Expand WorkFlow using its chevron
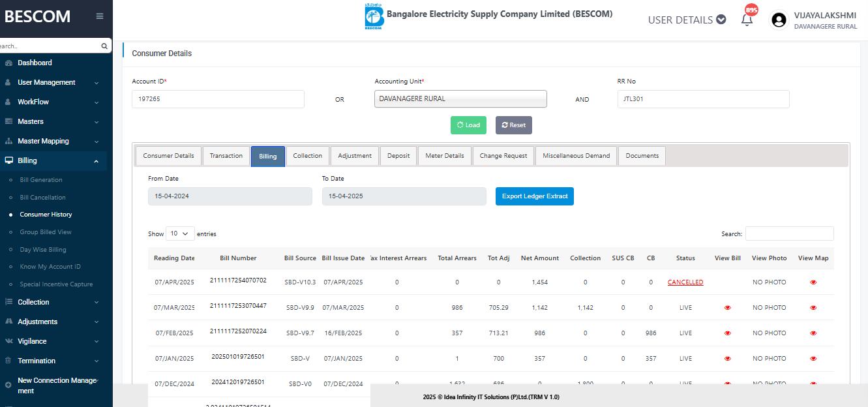The width and height of the screenshot is (868, 407). [97, 102]
